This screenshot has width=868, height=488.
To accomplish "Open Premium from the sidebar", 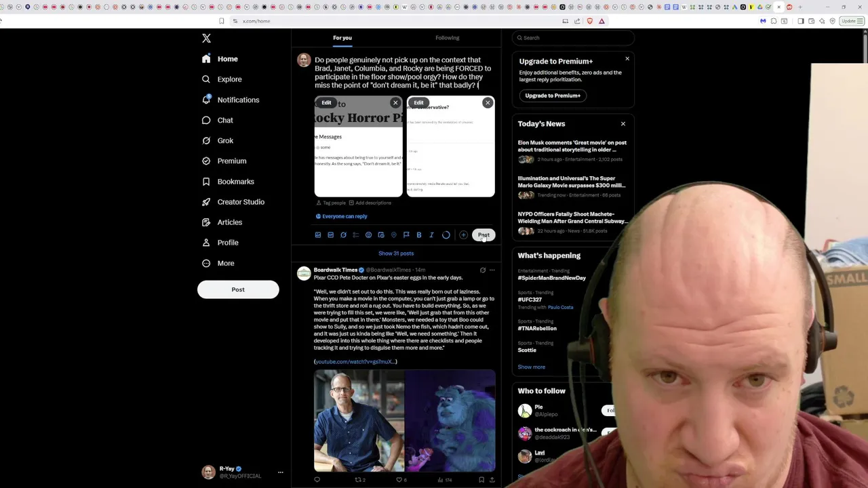I will click(224, 161).
